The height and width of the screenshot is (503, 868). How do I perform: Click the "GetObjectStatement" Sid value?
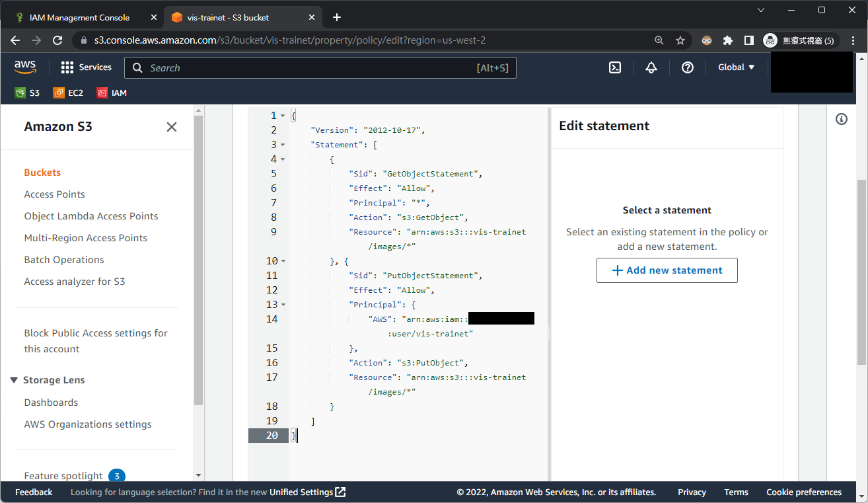[x=431, y=174]
